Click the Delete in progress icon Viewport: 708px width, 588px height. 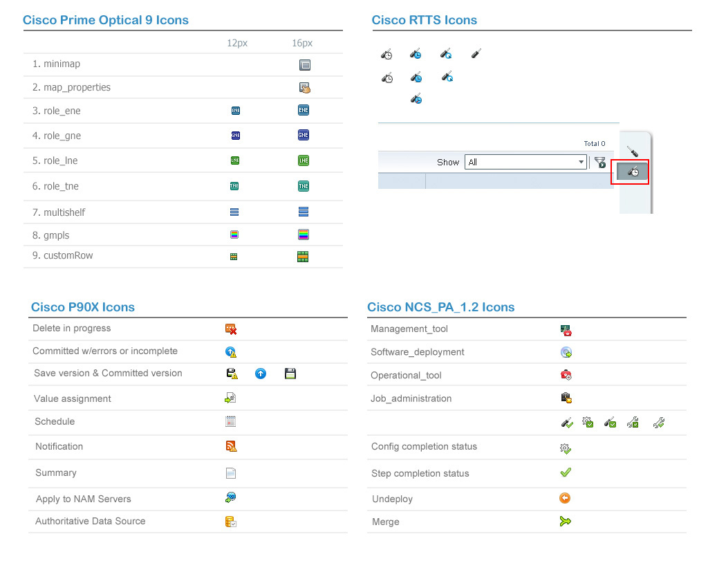pyautogui.click(x=231, y=329)
